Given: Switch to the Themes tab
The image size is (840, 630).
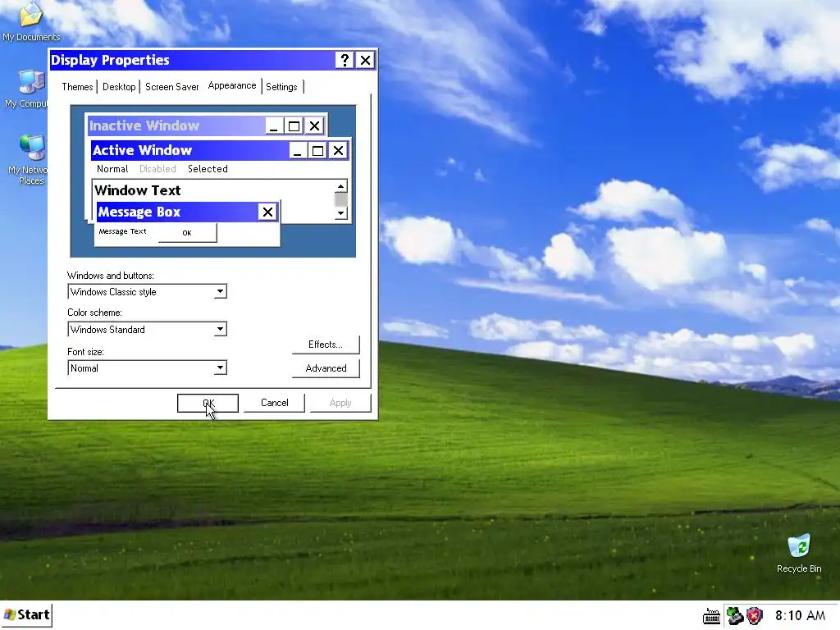Looking at the screenshot, I should (x=77, y=87).
